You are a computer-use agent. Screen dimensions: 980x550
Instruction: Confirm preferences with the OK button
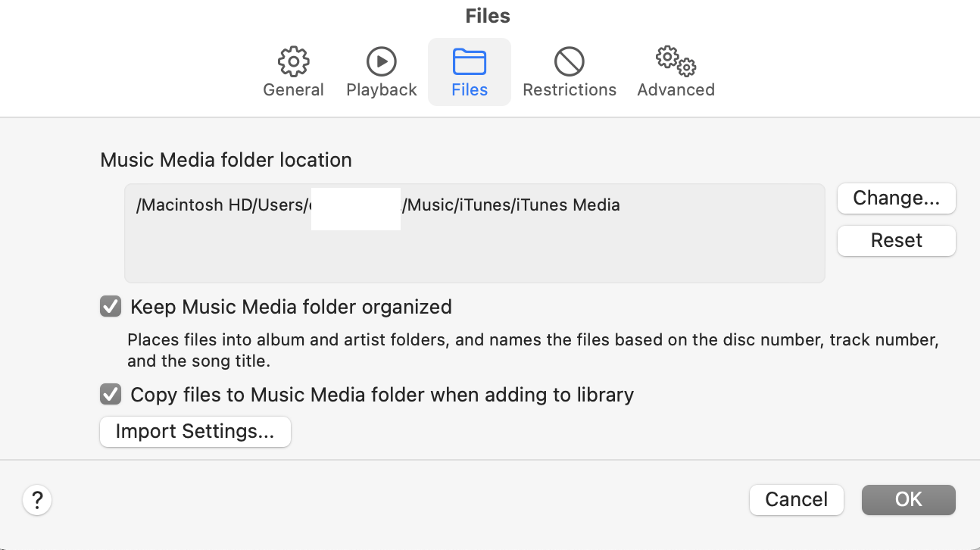coord(908,500)
